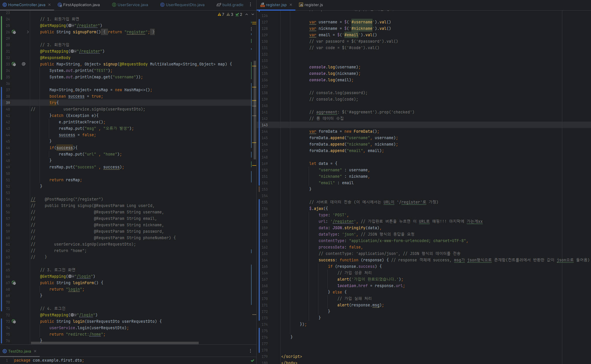Click the warnings indicator showing 7
Viewport: 591px width, 364px height.
[221, 14]
